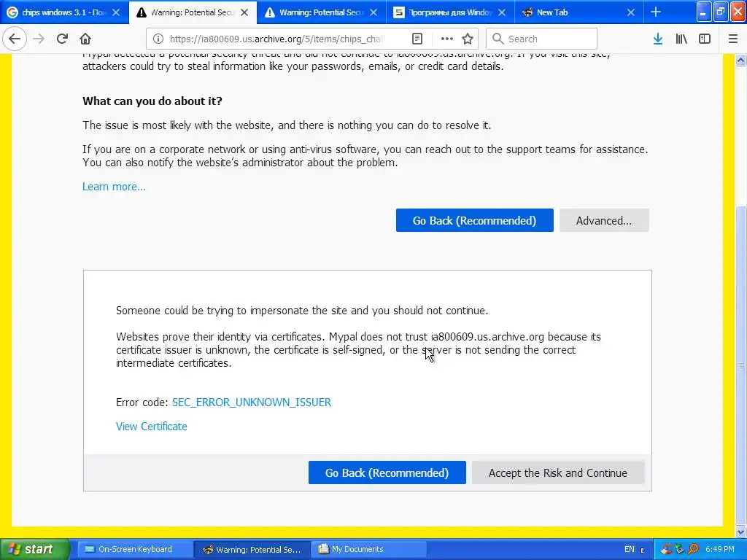747x560 pixels.
Task: Bookmark this page with the star icon
Action: coord(468,39)
